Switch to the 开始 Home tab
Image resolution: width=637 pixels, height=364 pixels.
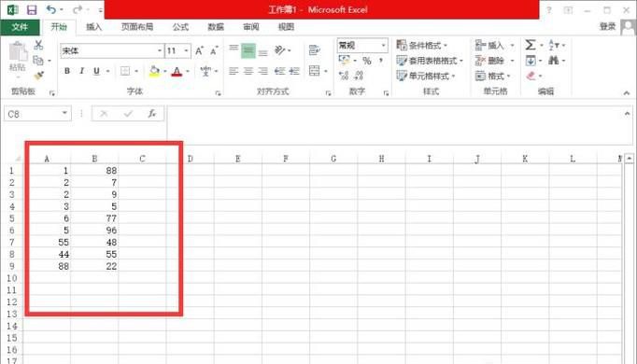click(x=59, y=27)
